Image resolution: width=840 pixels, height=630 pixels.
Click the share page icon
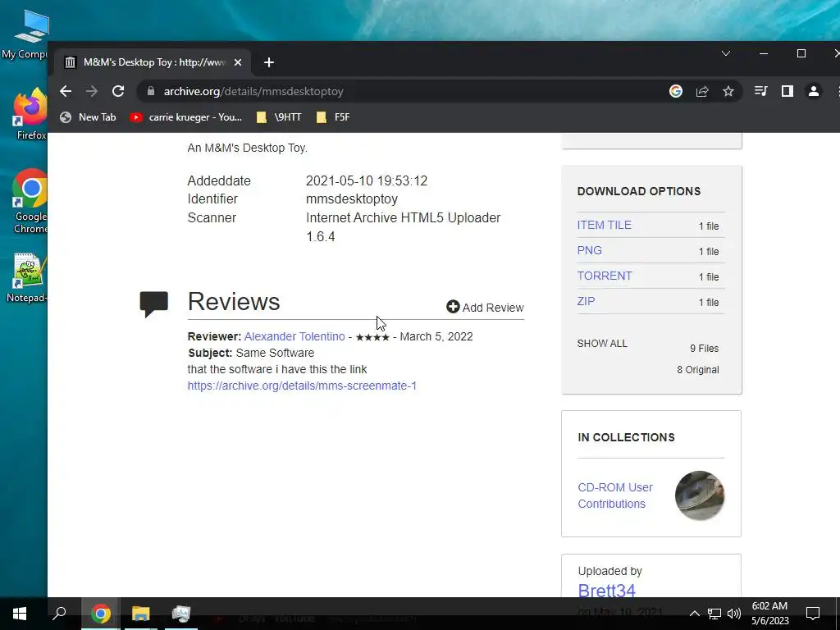[702, 91]
